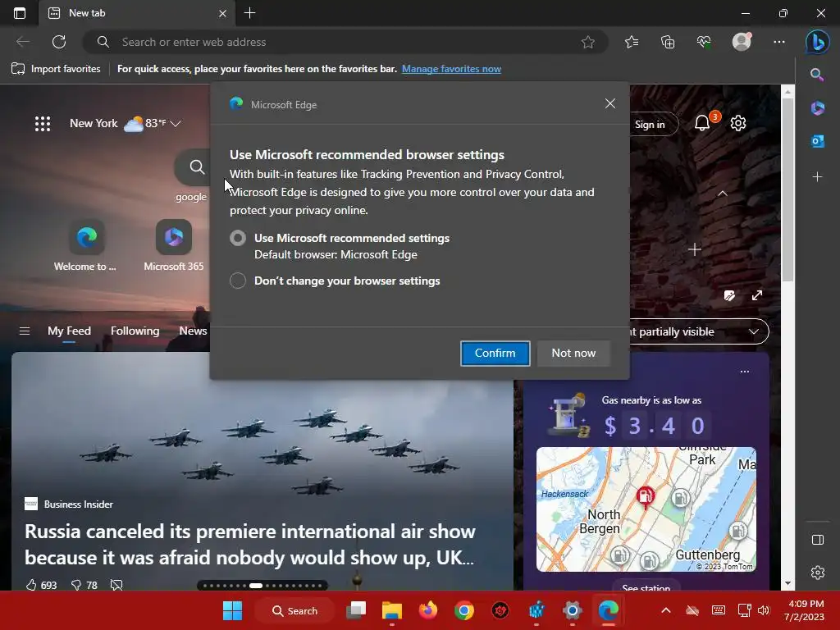The width and height of the screenshot is (840, 630).
Task: Switch to My Feed tab
Action: 69,331
